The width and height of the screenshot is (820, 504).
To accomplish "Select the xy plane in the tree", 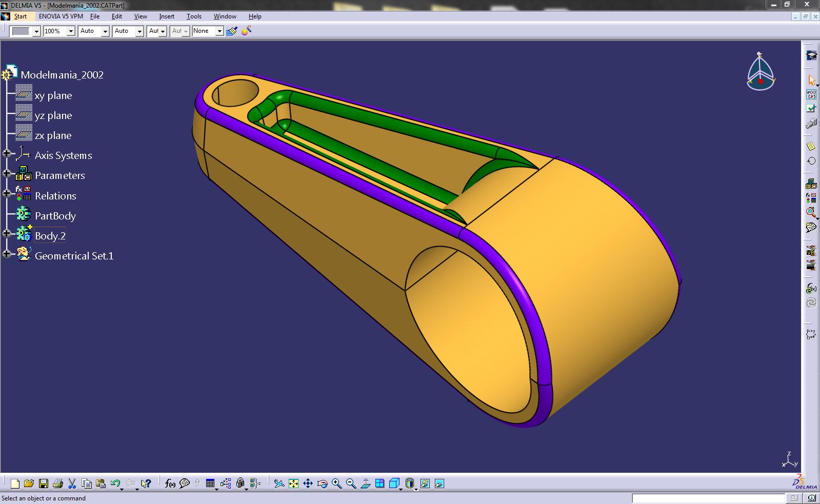I will [x=53, y=96].
